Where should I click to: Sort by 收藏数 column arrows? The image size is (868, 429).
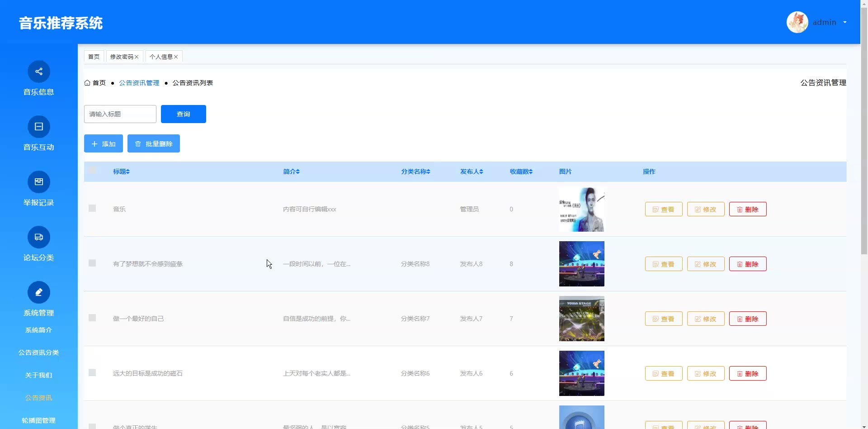pyautogui.click(x=531, y=172)
